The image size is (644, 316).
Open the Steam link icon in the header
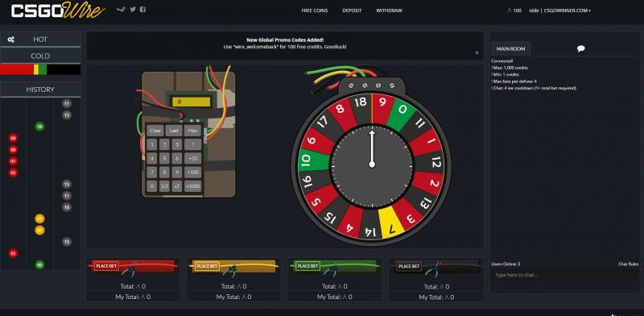[120, 10]
